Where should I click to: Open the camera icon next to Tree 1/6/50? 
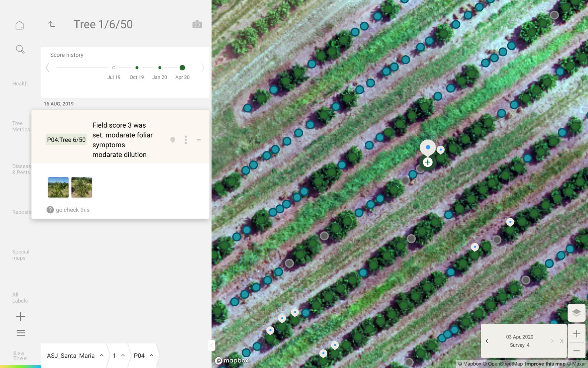pyautogui.click(x=197, y=24)
